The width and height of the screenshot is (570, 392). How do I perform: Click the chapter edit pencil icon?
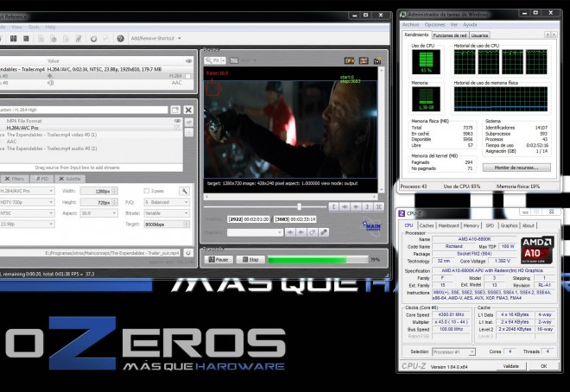click(324, 232)
